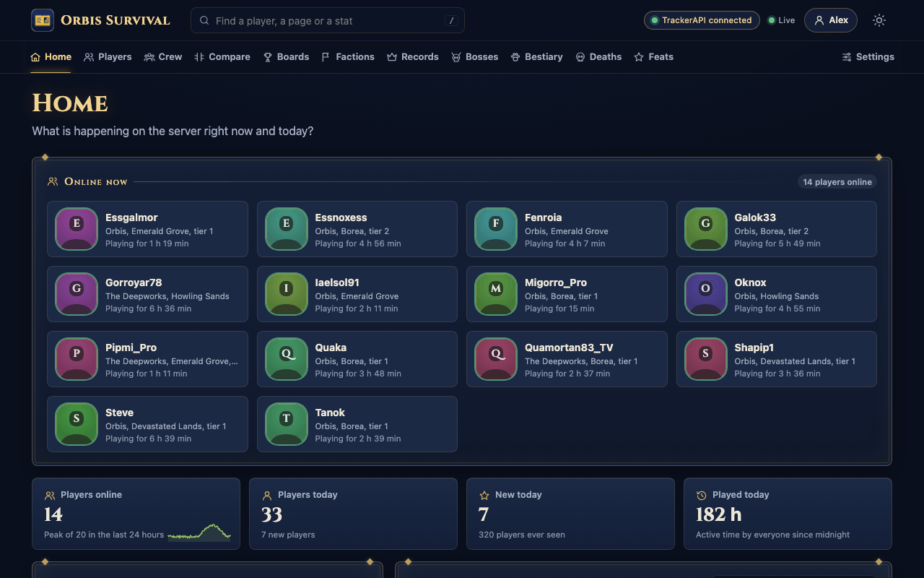Open the Feats tab
924x578 pixels.
pos(654,57)
